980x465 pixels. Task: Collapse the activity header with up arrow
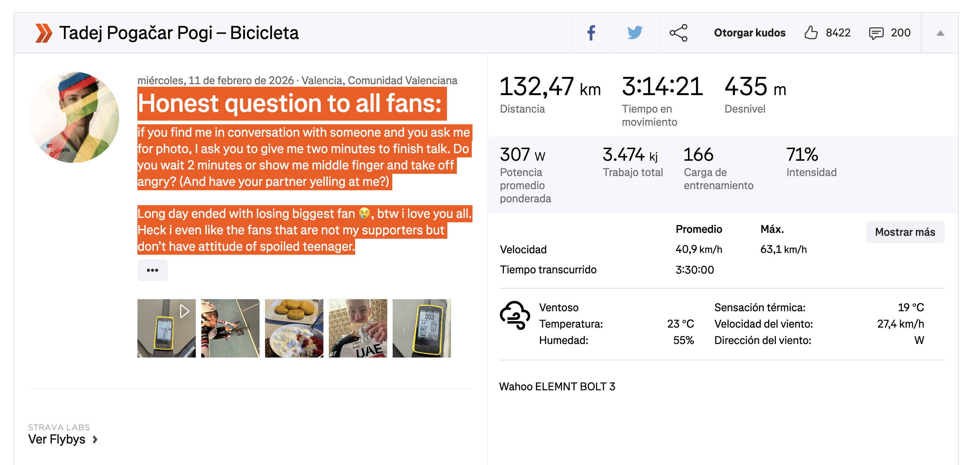[x=940, y=33]
